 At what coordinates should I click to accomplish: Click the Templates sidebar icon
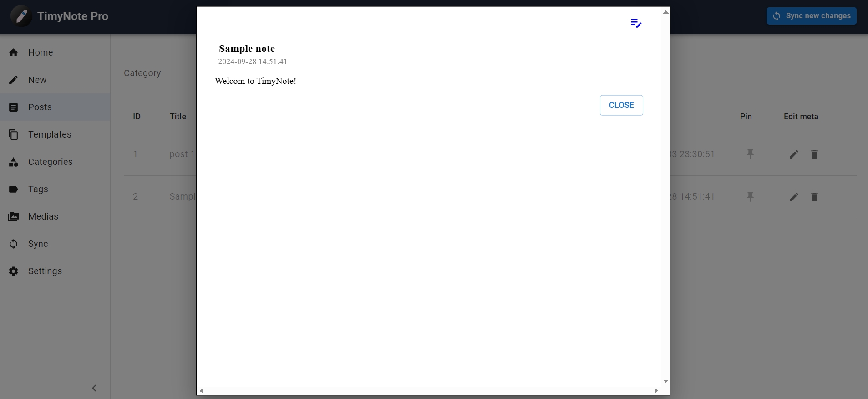point(14,134)
